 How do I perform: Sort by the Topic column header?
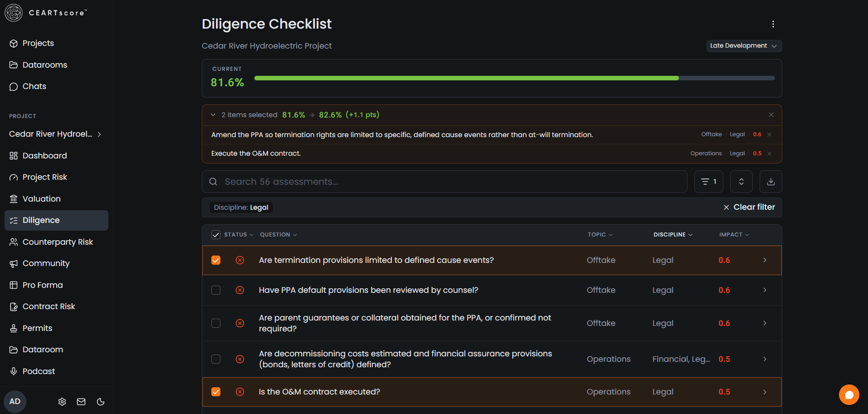click(x=600, y=235)
